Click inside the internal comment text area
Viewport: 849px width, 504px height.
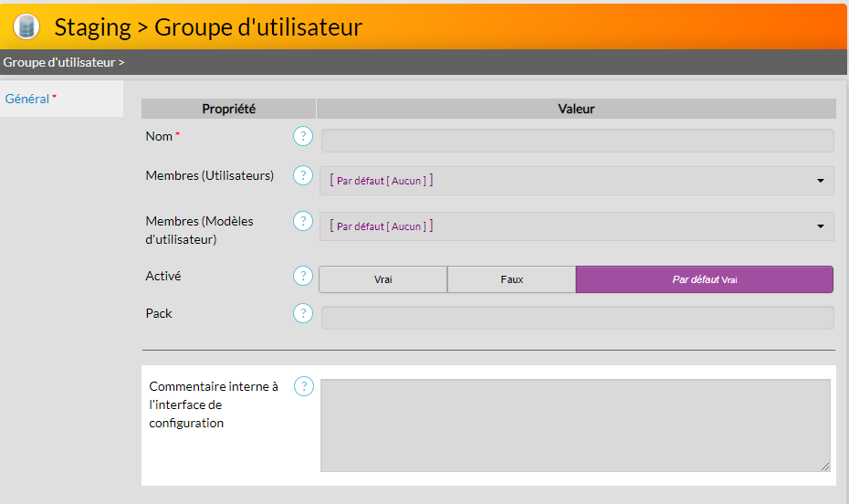click(x=575, y=425)
